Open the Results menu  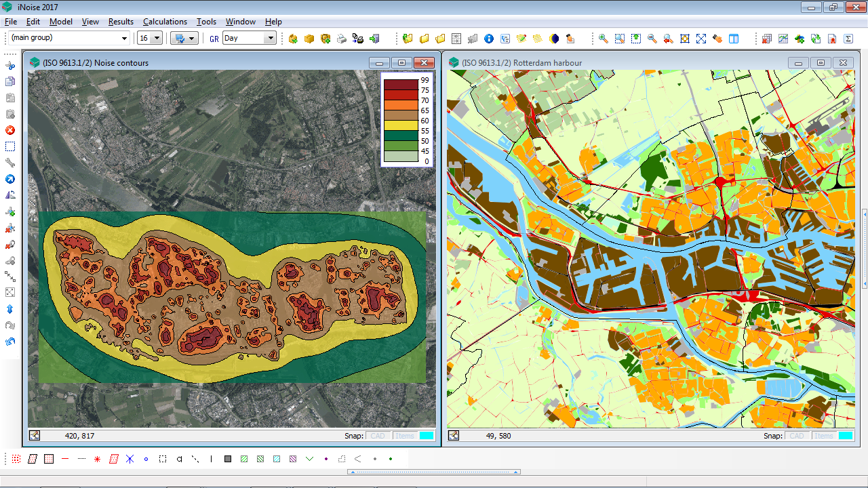pos(121,22)
